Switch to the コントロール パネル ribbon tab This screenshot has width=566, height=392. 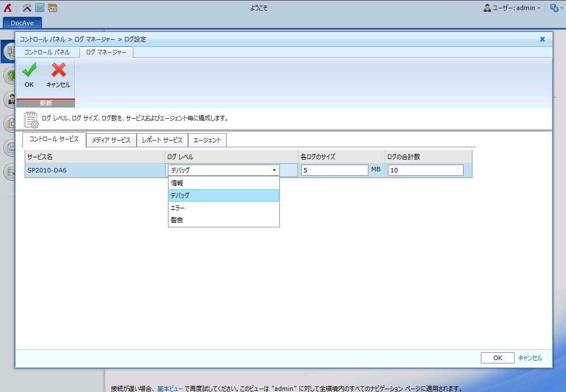click(47, 52)
